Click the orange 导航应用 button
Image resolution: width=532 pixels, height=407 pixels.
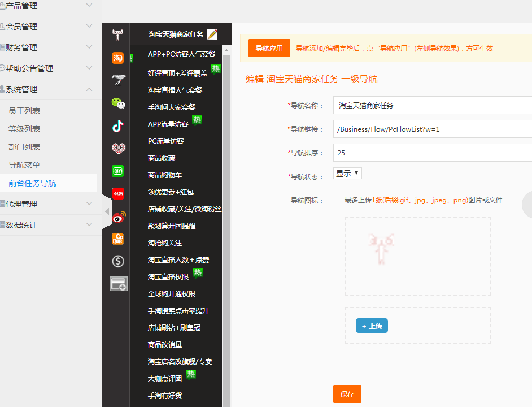coord(269,49)
